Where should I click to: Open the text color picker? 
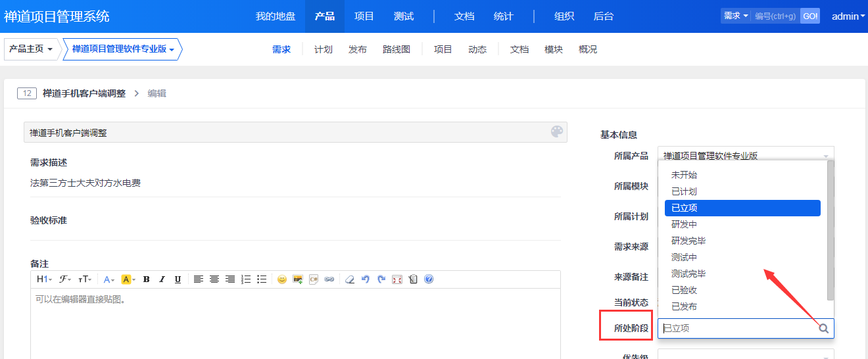[x=109, y=279]
